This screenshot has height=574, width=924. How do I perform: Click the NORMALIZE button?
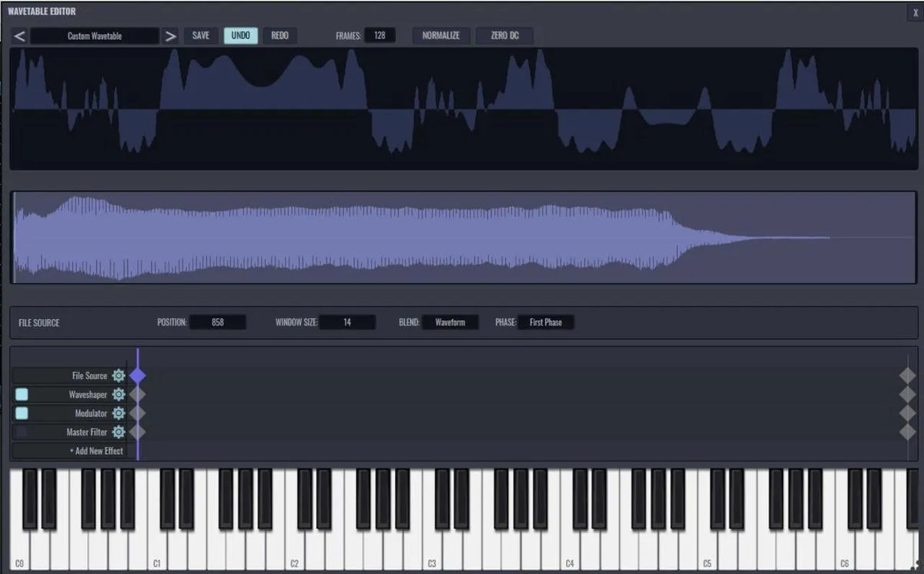tap(440, 35)
